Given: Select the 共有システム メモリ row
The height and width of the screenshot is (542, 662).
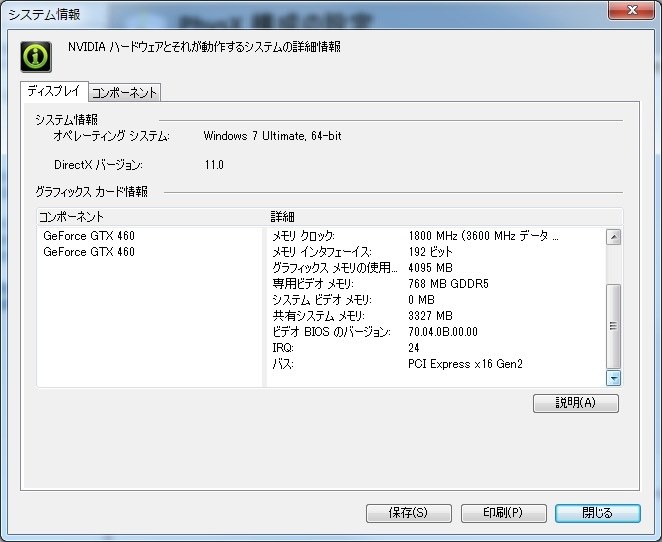Looking at the screenshot, I should (437, 316).
